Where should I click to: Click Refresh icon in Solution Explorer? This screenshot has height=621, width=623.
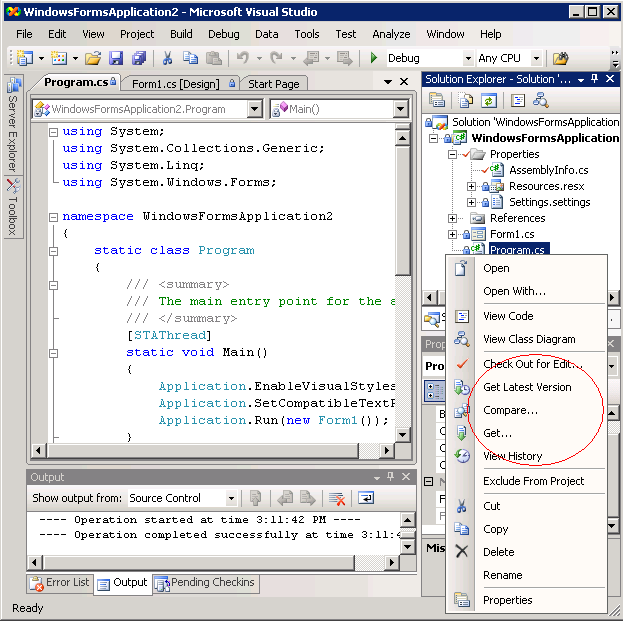click(489, 100)
